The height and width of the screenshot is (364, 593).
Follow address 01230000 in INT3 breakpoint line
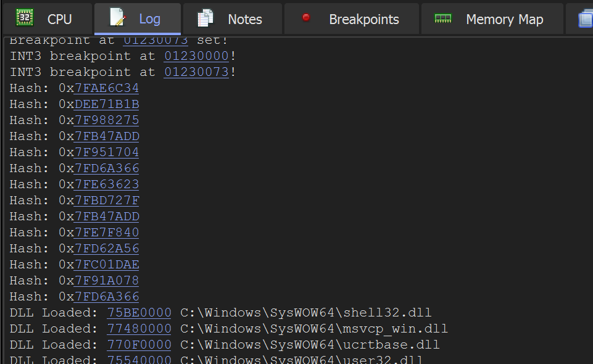click(x=196, y=56)
